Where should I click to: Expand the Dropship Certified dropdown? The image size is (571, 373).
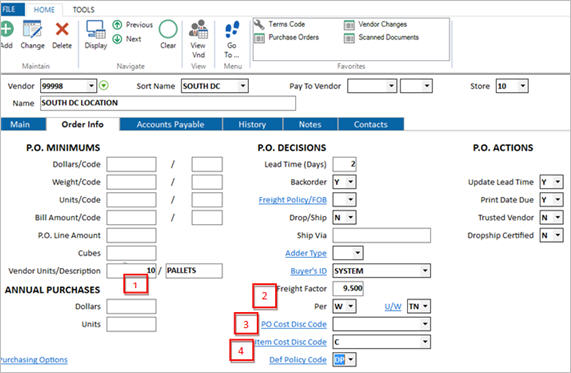click(558, 235)
